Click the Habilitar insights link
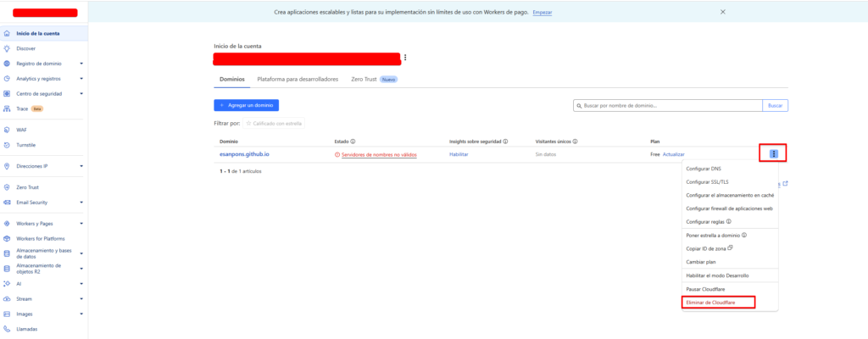 pos(459,154)
